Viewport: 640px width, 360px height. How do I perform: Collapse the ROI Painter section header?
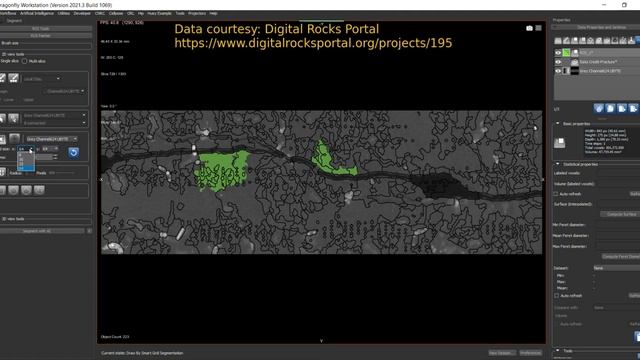(45, 36)
